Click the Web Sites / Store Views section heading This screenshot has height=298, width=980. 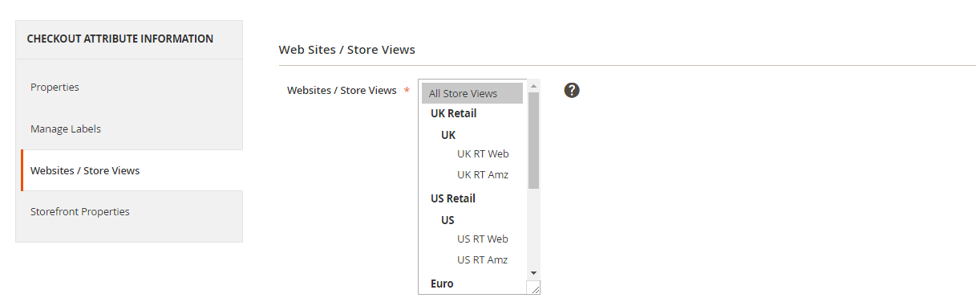(x=346, y=50)
